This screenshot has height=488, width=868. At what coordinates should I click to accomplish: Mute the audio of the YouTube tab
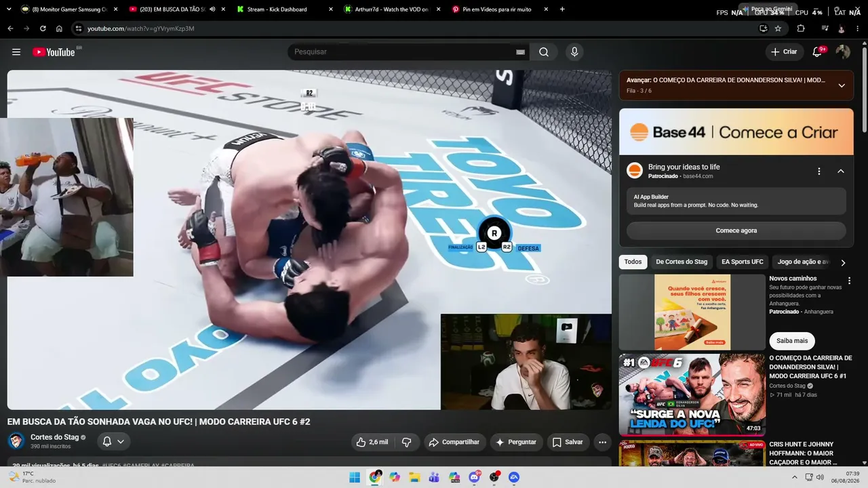pos(212,9)
